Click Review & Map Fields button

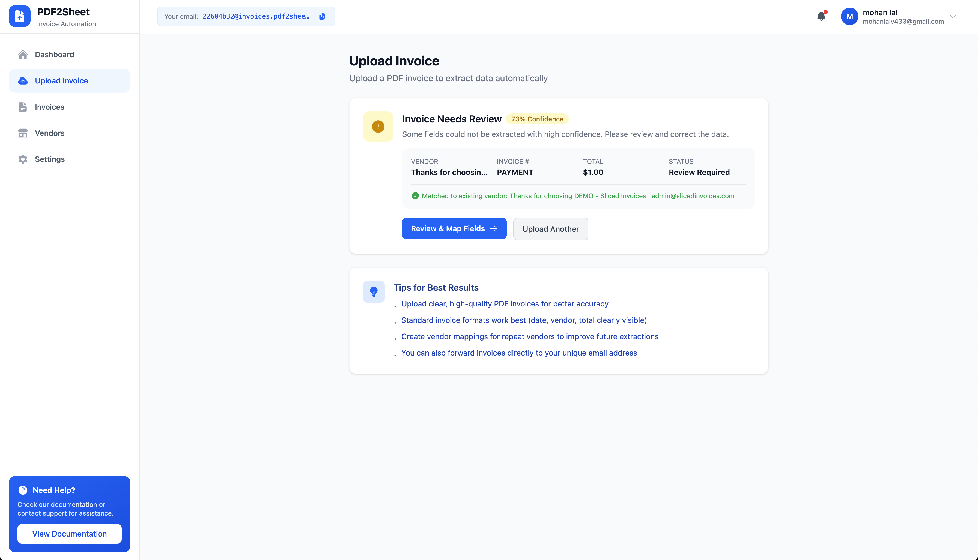[x=454, y=228]
